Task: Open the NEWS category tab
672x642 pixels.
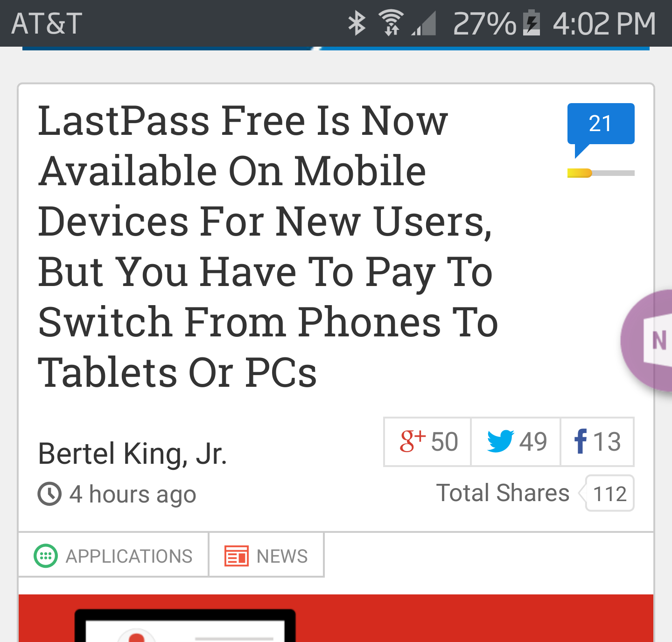Action: coord(266,556)
